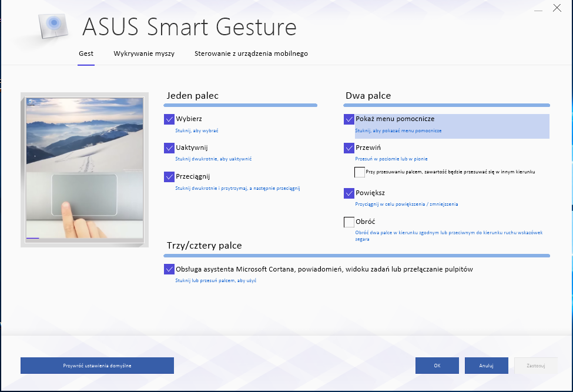Click the Pokaż menu pomocnicze label

point(395,119)
